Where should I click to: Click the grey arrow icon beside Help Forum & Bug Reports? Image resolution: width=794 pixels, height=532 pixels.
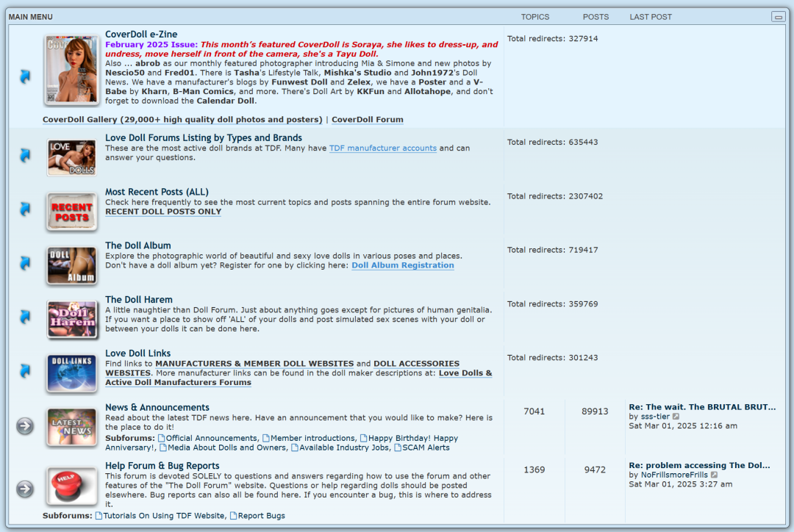(x=25, y=489)
